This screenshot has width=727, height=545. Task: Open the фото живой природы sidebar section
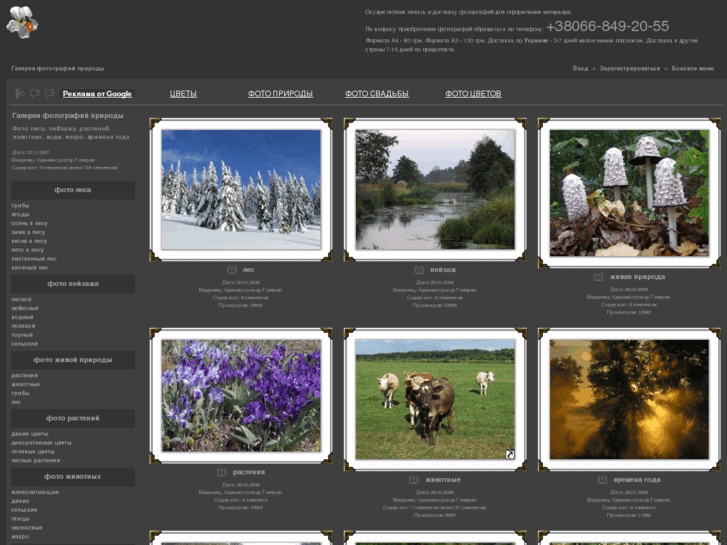(x=73, y=360)
